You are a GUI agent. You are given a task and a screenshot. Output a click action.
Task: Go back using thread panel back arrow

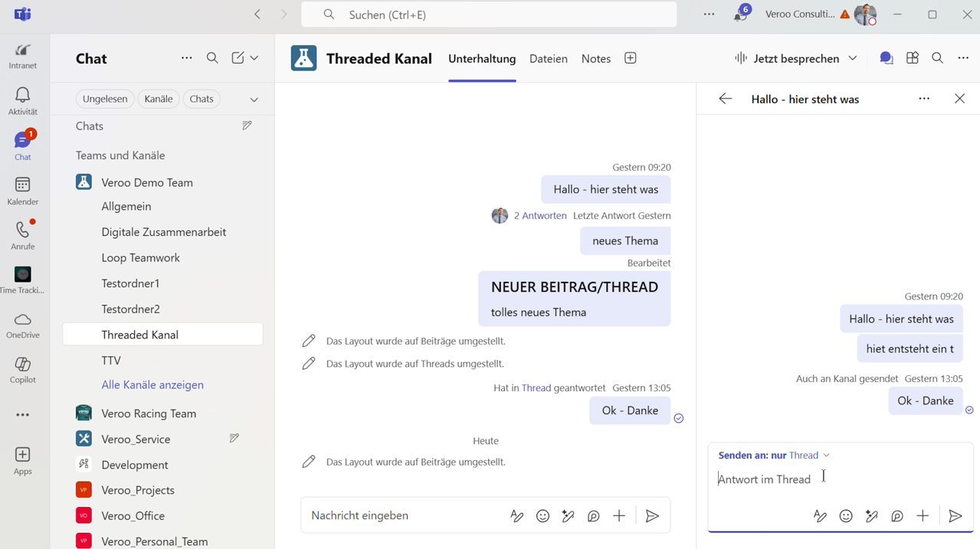coord(725,99)
